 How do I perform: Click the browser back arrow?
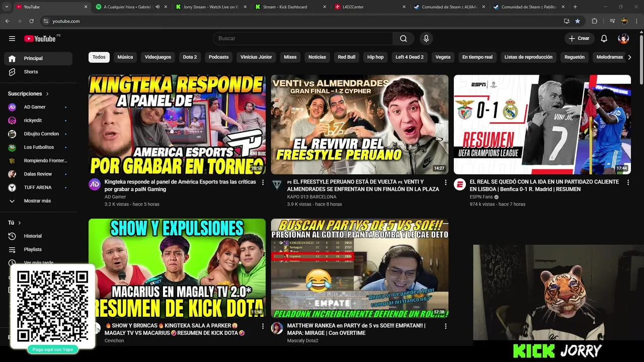point(7,21)
